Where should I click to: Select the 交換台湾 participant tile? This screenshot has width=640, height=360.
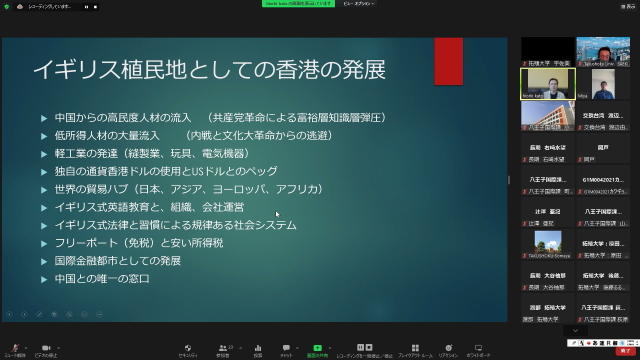(603, 116)
